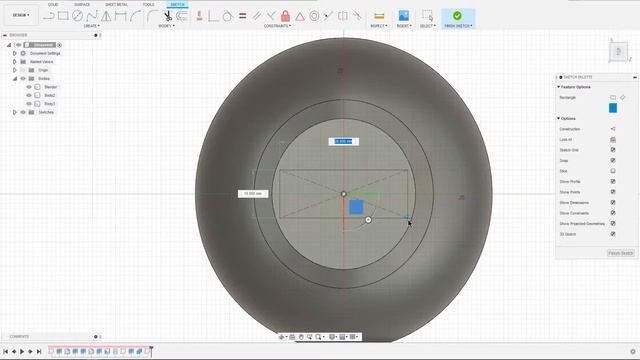The image size is (640, 360).
Task: Select the Spline sketch tool
Action: [x=91, y=16]
